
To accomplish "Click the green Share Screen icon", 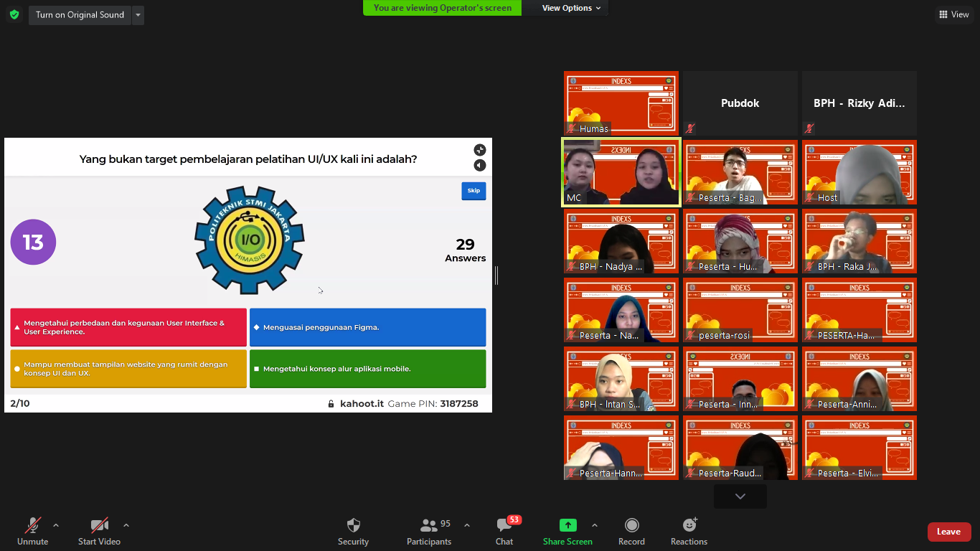I will tap(567, 525).
